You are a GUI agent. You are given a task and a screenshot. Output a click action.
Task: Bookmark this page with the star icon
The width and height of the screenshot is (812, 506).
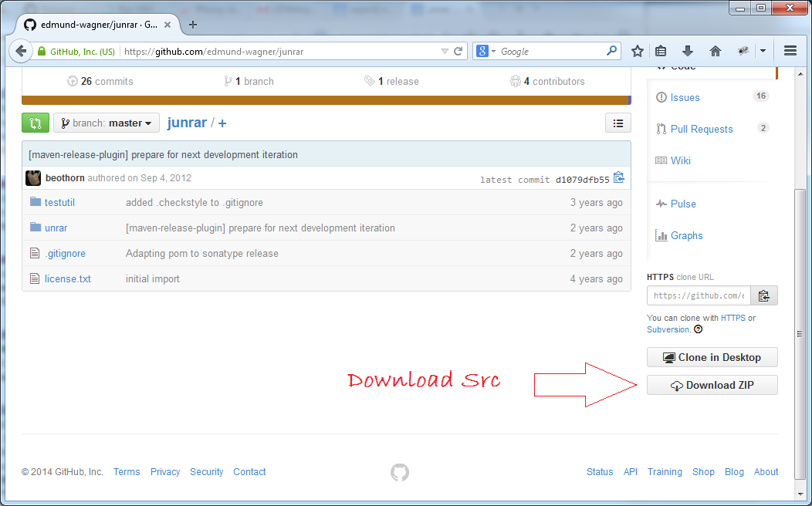tap(638, 51)
